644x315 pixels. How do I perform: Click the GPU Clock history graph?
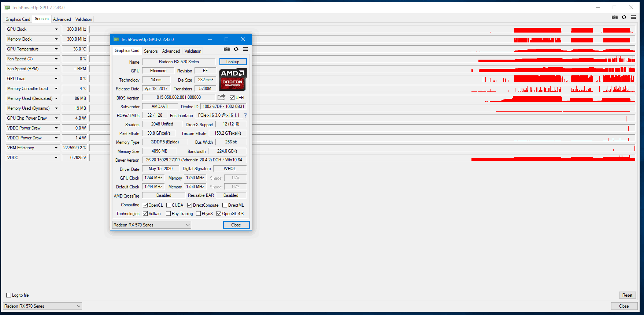362,29
